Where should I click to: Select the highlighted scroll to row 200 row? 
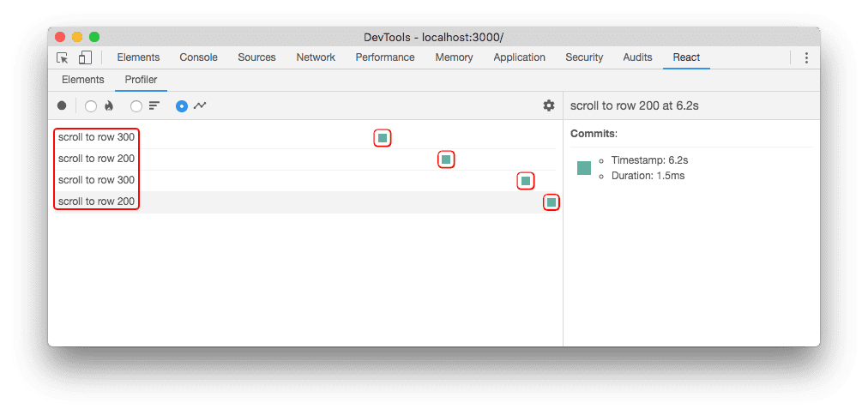point(305,202)
